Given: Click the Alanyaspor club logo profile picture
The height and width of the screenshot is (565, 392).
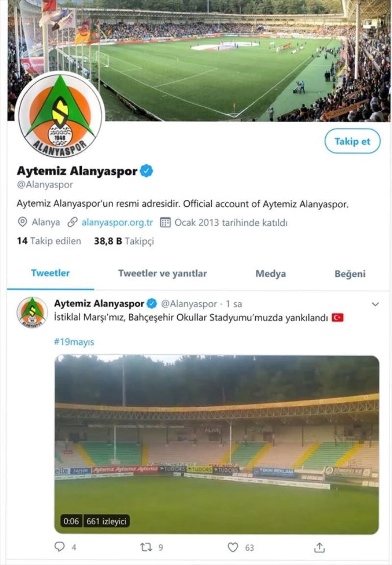Looking at the screenshot, I should tap(60, 116).
